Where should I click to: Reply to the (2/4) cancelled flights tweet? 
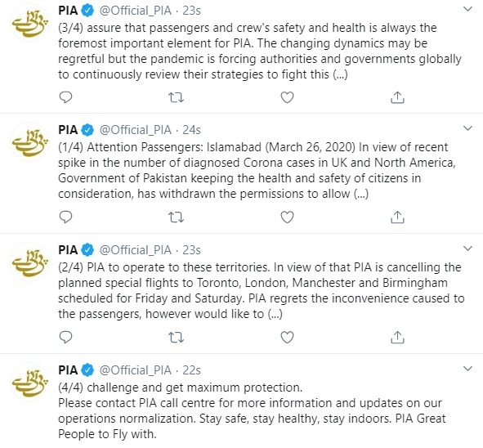[x=65, y=338]
